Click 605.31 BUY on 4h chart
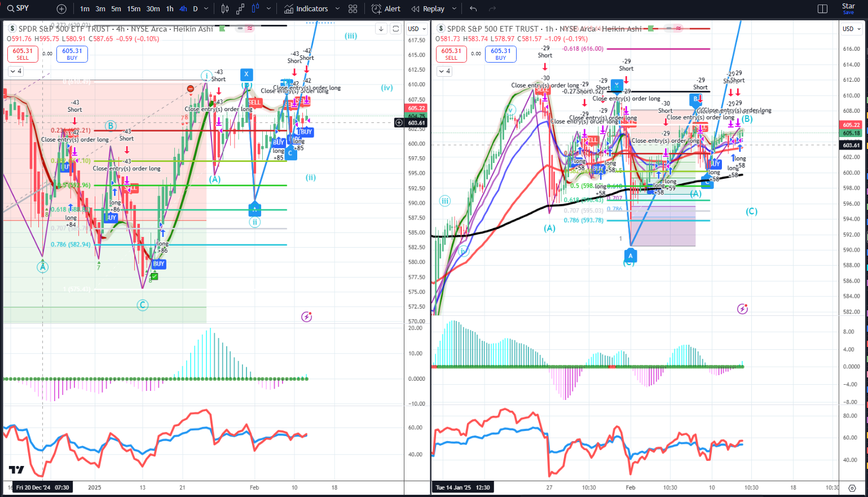The width and height of the screenshot is (868, 497). [72, 54]
